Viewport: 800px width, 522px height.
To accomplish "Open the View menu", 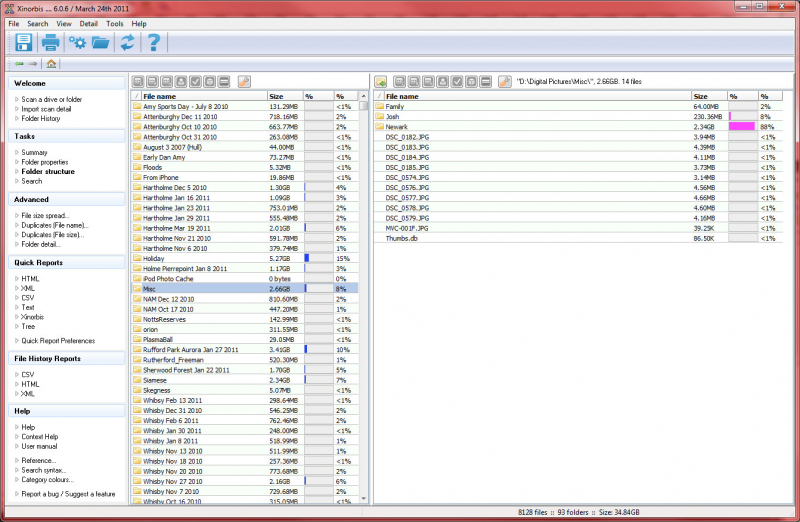I will pos(64,23).
